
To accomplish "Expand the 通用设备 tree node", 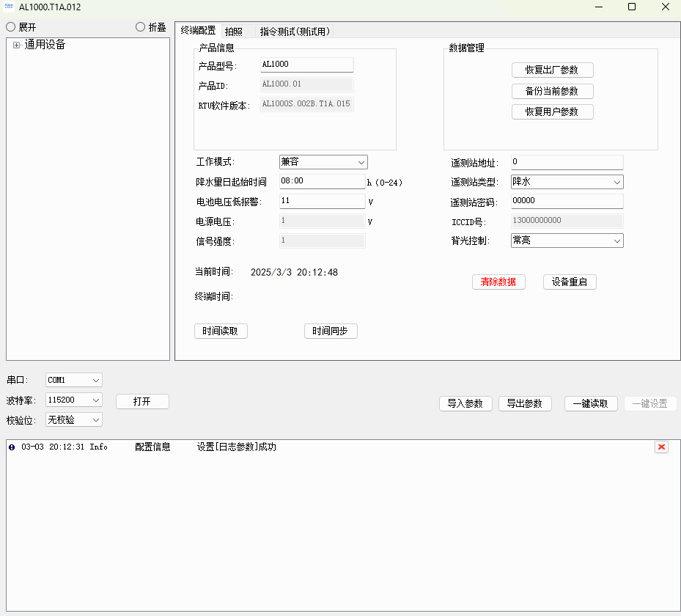I will 16,45.
